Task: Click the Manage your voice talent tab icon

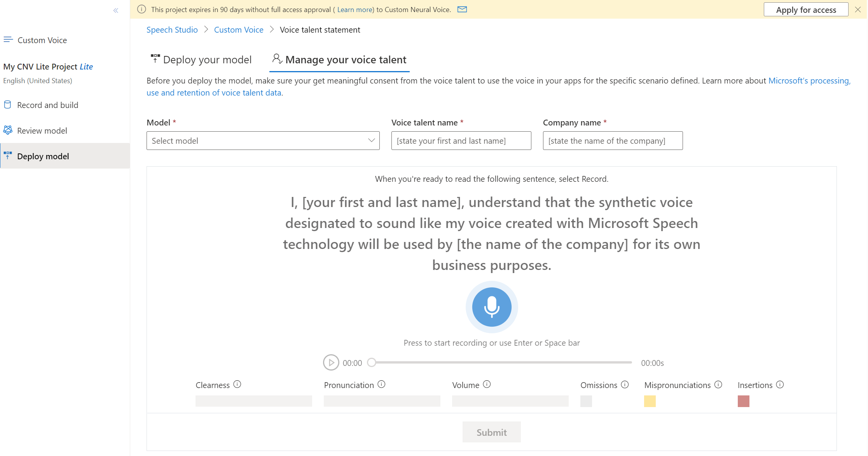Action: pyautogui.click(x=276, y=59)
